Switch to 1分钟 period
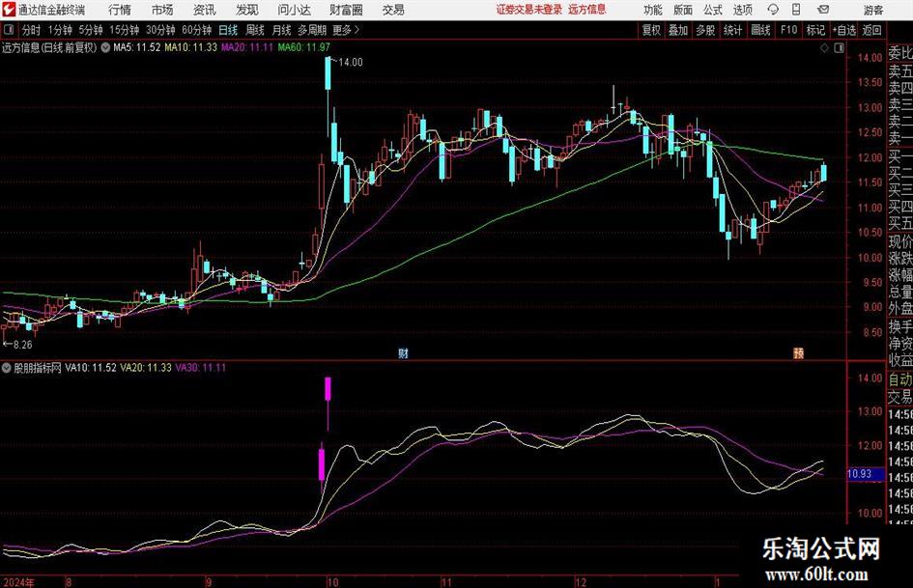 click(60, 30)
